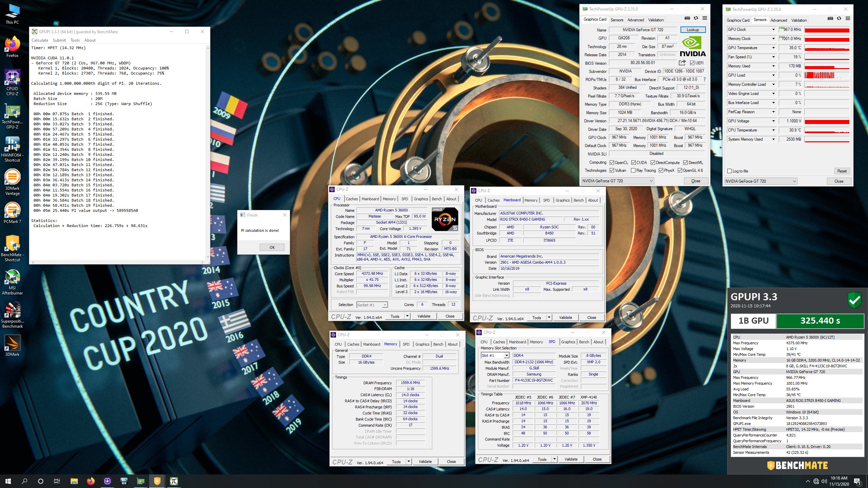Open Superposition Benchmark desktop shortcut

pos(12,315)
